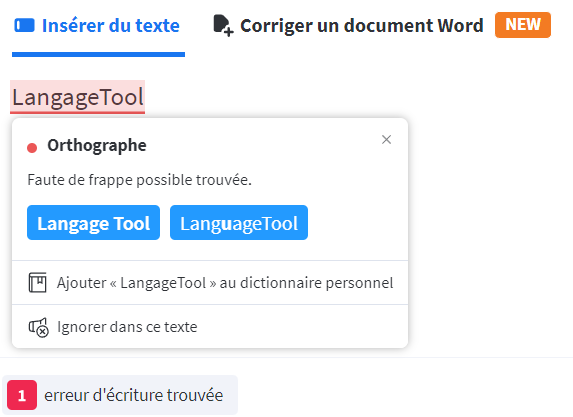Click the dictionary book icon

[38, 283]
